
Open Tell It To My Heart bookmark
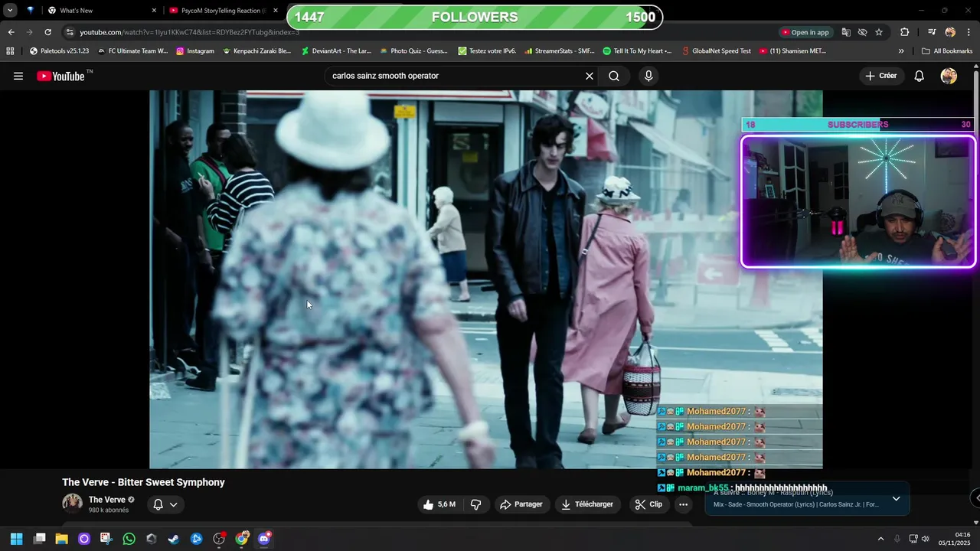pos(637,51)
